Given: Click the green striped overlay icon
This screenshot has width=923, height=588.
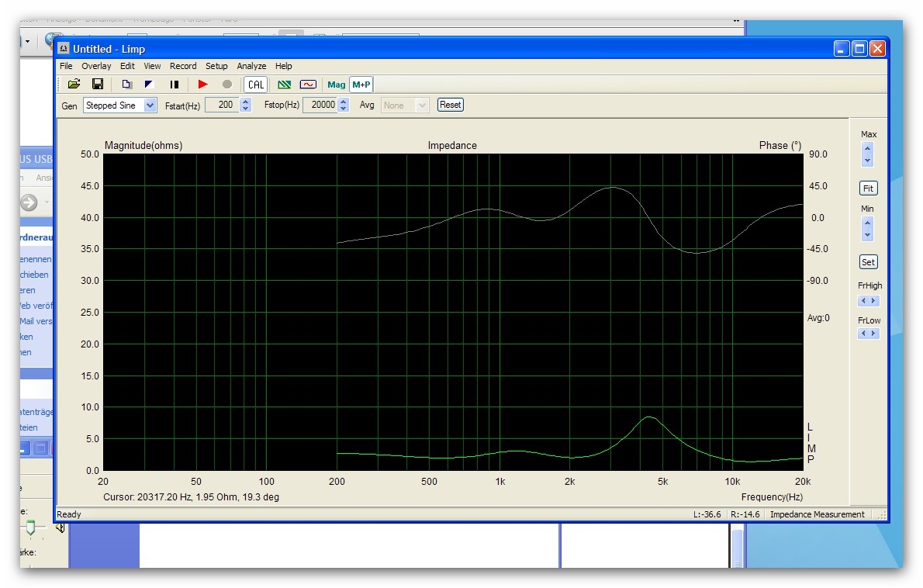Looking at the screenshot, I should click(x=285, y=85).
